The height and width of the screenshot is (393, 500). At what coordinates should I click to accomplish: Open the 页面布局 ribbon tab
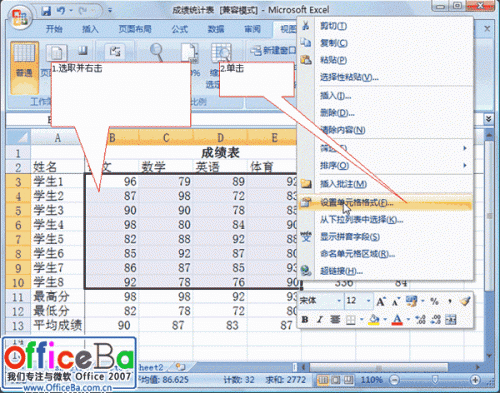click(x=135, y=29)
